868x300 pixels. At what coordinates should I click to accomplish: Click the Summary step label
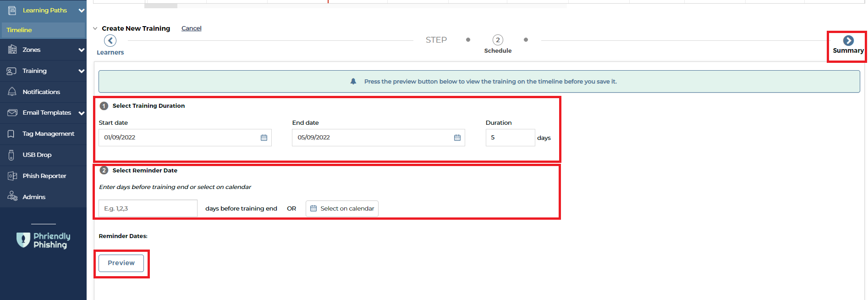coord(848,50)
